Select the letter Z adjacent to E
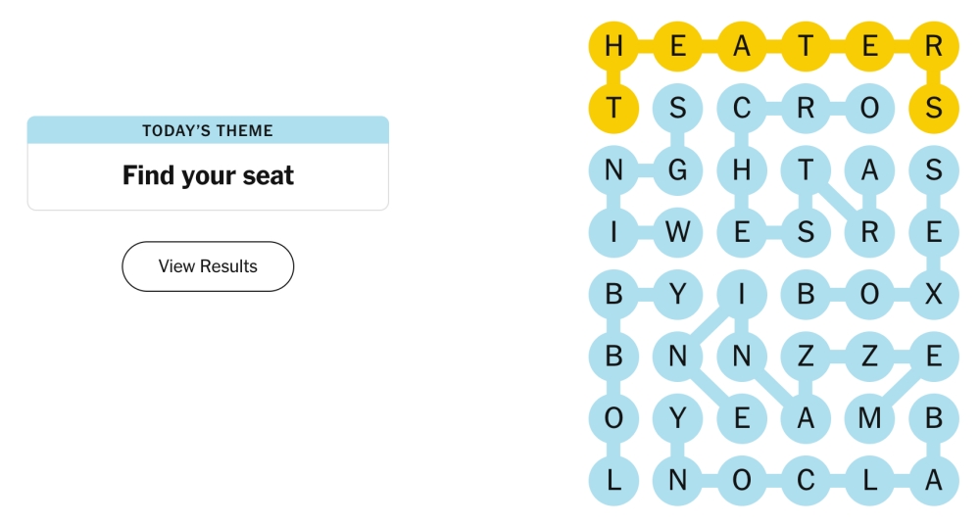The width and height of the screenshot is (980, 525). 869,357
